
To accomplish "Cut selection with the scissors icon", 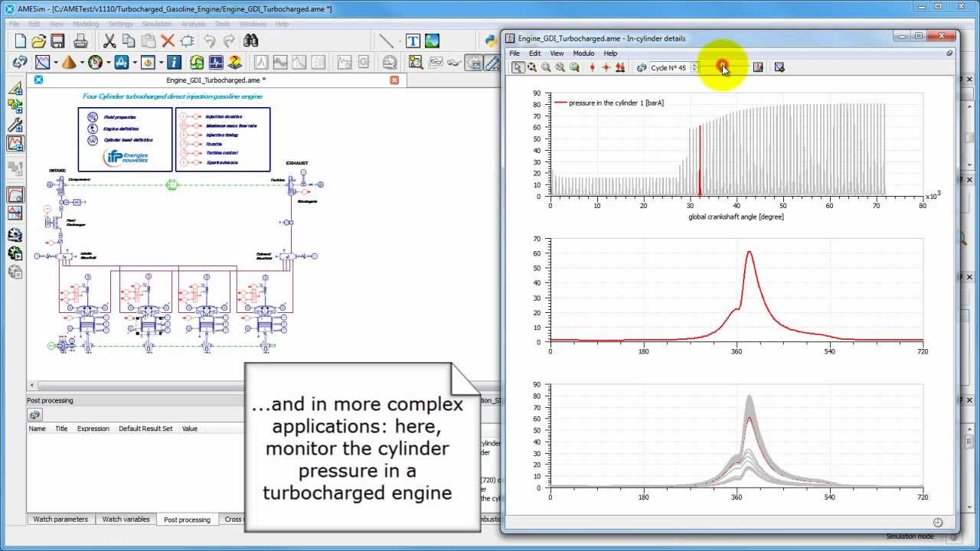I will click(x=109, y=41).
